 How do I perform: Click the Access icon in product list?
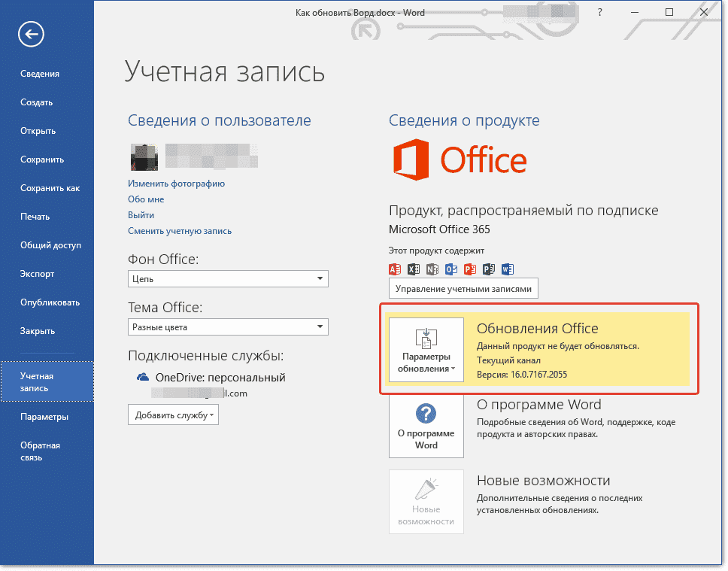(x=395, y=269)
